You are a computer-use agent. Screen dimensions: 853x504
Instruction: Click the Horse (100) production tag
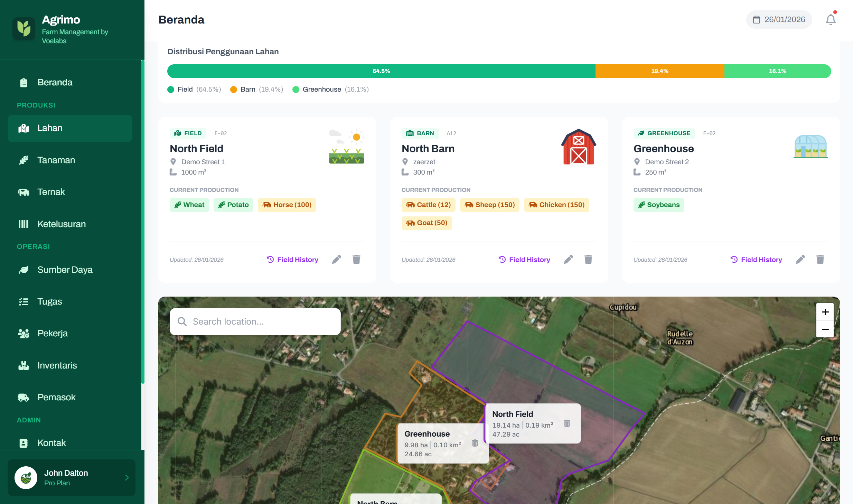tap(287, 205)
